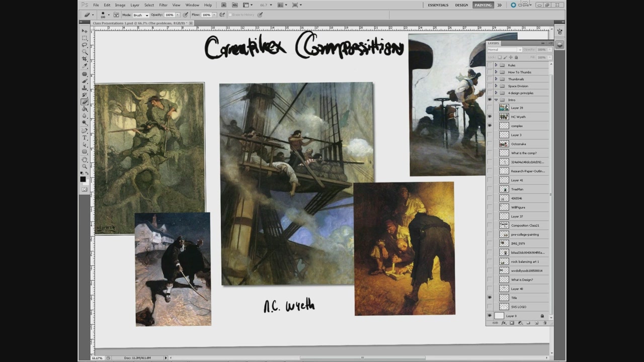Show Layer 39 visibility
Image resolution: width=644 pixels, height=362 pixels.
click(x=490, y=108)
